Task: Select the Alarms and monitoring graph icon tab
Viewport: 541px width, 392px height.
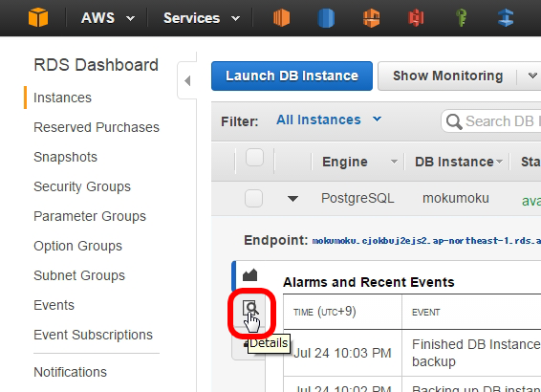Action: [x=250, y=275]
